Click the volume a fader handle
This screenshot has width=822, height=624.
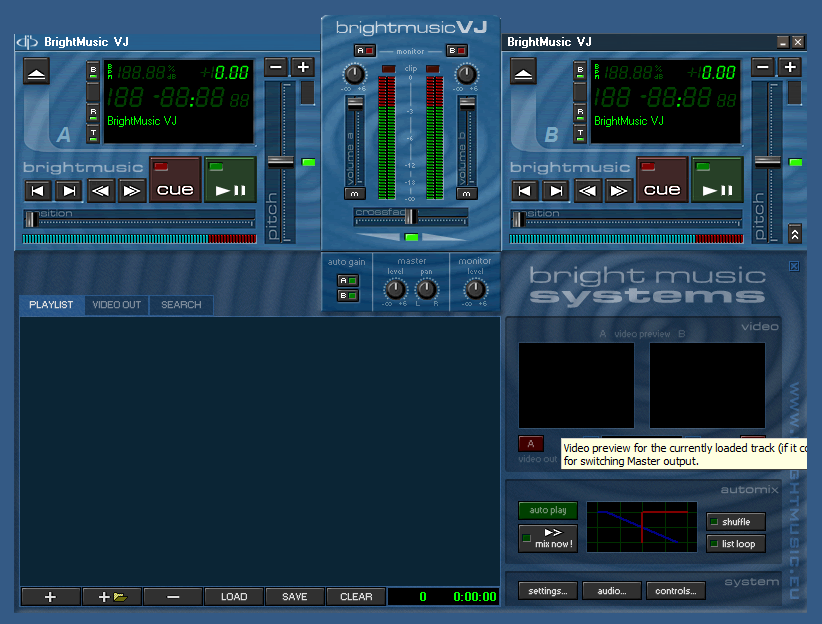[355, 103]
